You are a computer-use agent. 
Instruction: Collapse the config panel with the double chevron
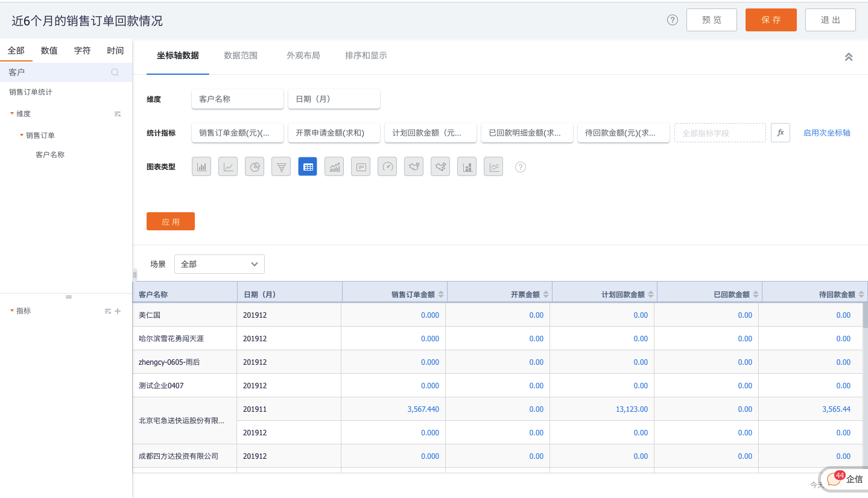tap(849, 57)
